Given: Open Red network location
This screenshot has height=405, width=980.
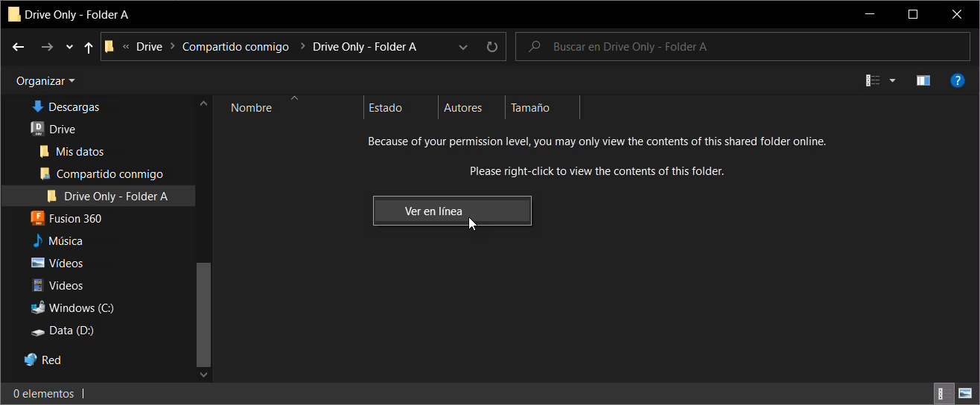Looking at the screenshot, I should coord(51,360).
